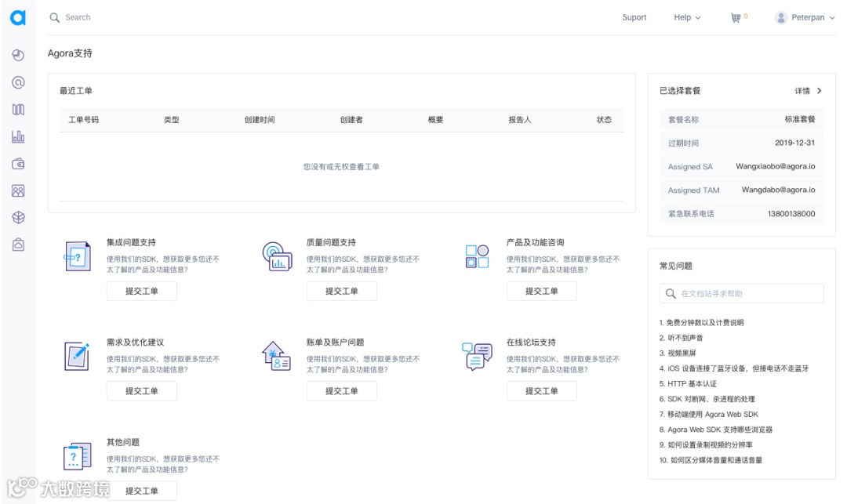Screen dimensions: 847x504
Task: Open FAQ 如何设置录制视频的分辨率
Action: point(706,445)
